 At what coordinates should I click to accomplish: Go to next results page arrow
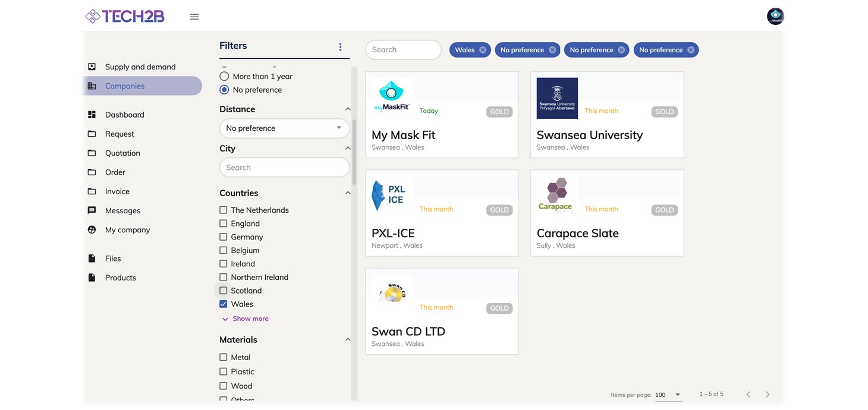[x=768, y=395]
